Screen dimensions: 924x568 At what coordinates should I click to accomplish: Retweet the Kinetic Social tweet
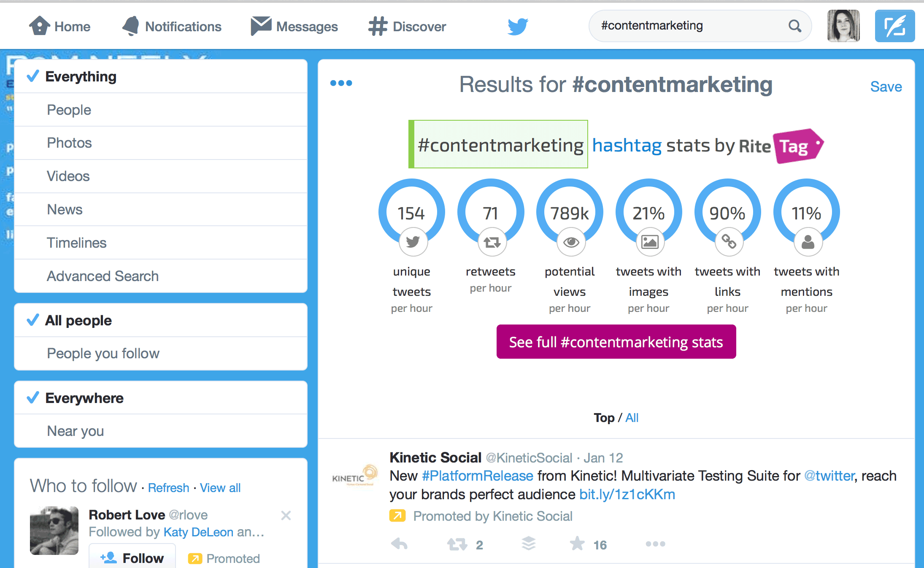tap(457, 544)
